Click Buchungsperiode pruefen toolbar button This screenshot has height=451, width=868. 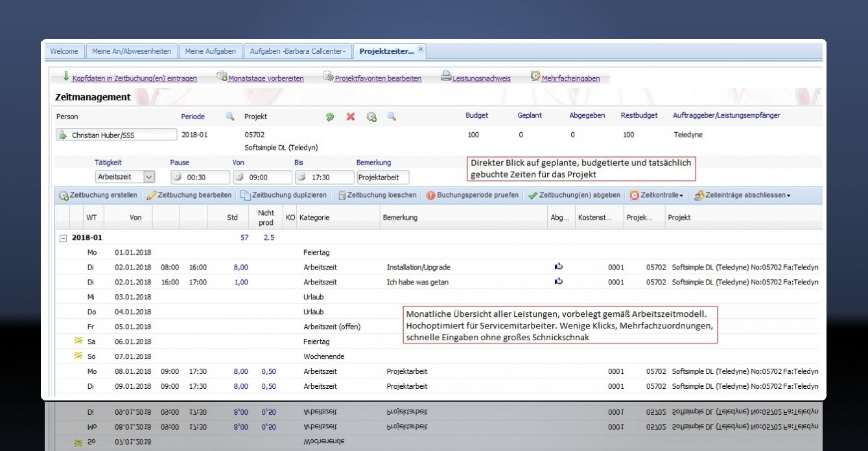(x=473, y=195)
